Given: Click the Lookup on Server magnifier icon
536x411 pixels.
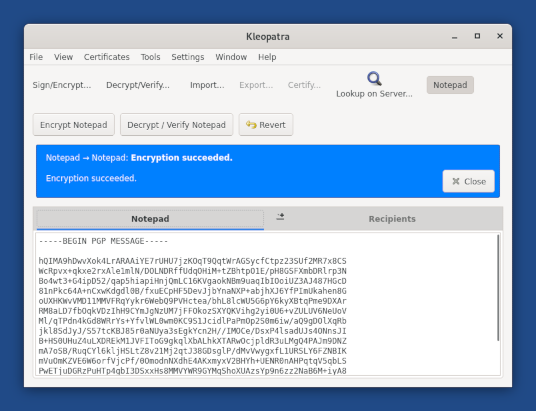Looking at the screenshot, I should tap(374, 79).
